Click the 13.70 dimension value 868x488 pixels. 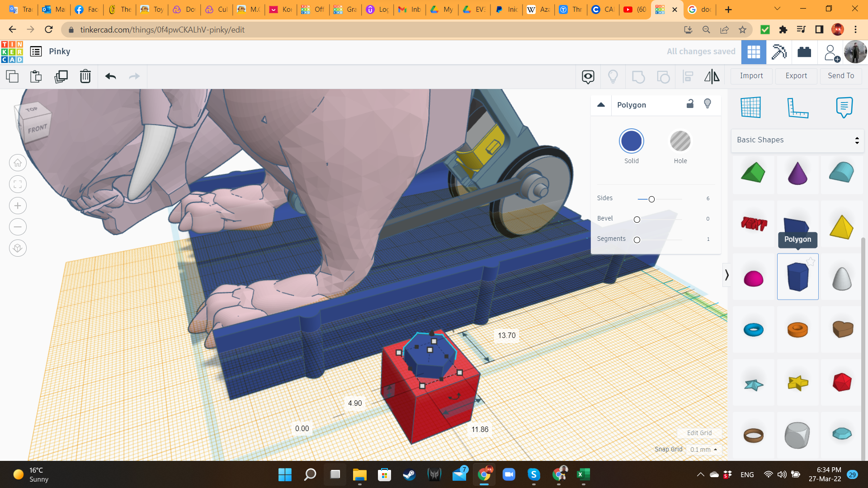coord(506,335)
